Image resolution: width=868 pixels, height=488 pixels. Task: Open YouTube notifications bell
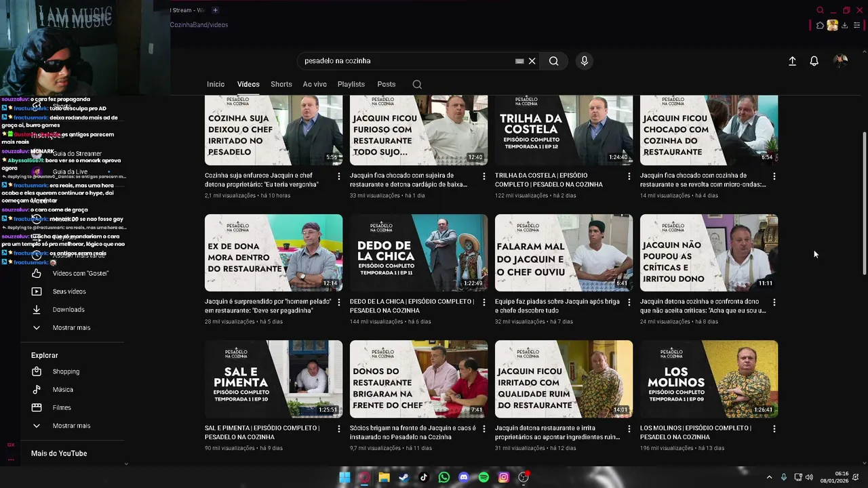coord(814,61)
